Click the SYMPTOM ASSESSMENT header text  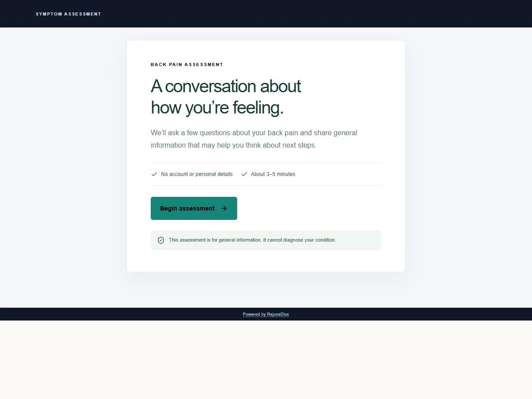click(x=69, y=14)
